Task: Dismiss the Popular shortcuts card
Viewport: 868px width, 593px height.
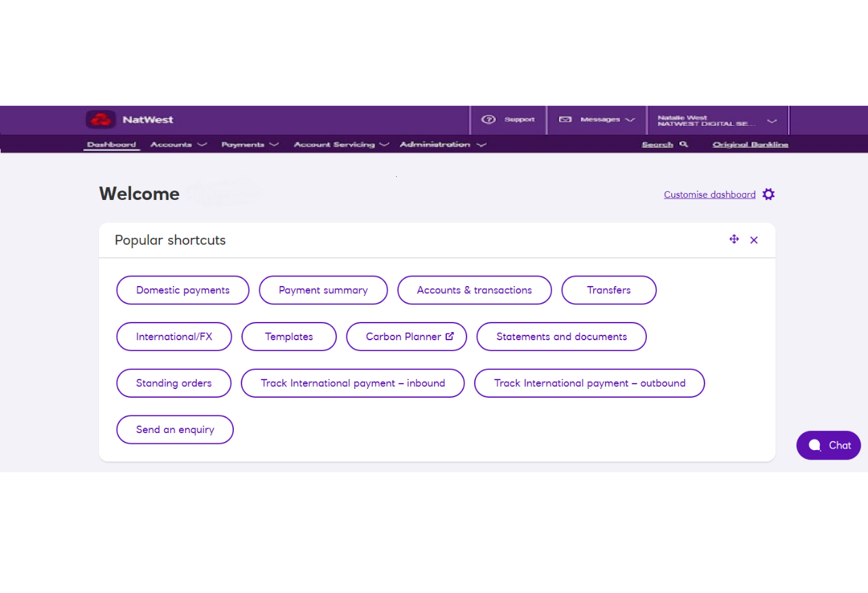Action: [x=753, y=239]
